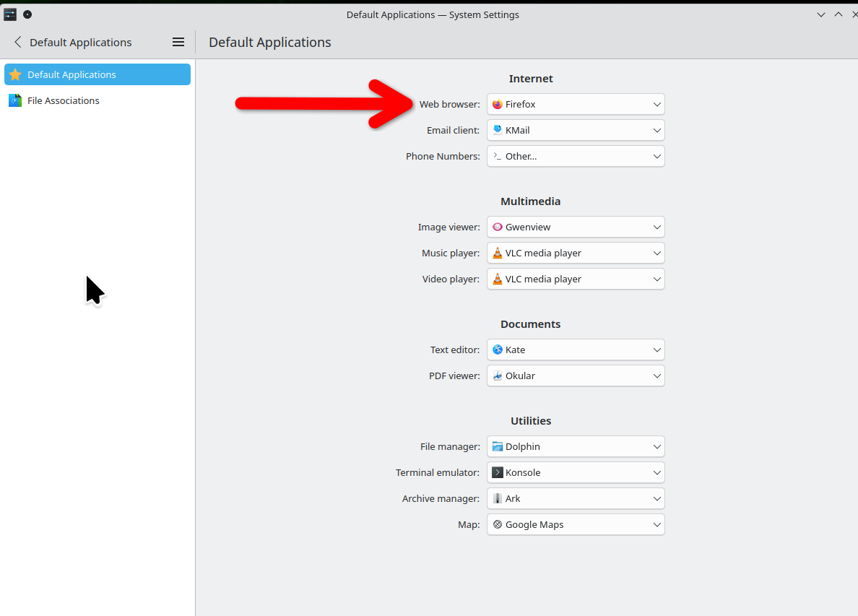858x616 pixels.
Task: Open the Music player dropdown
Action: [x=576, y=253]
